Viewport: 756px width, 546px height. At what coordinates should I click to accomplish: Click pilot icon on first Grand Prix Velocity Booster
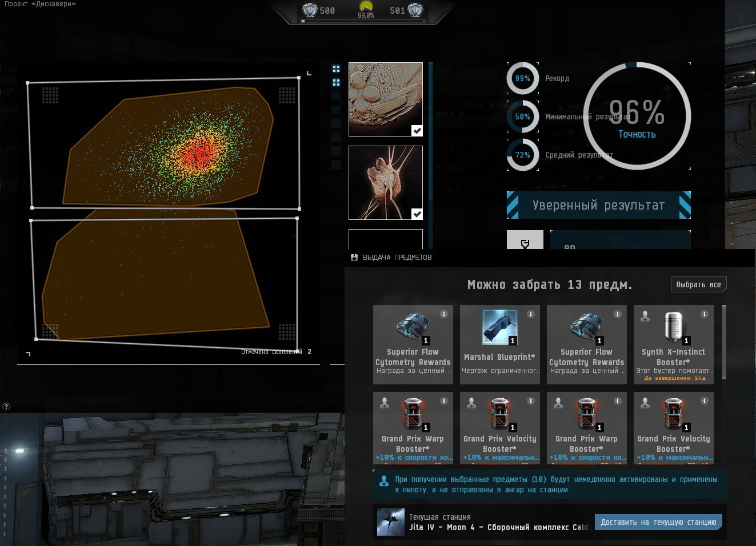471,403
